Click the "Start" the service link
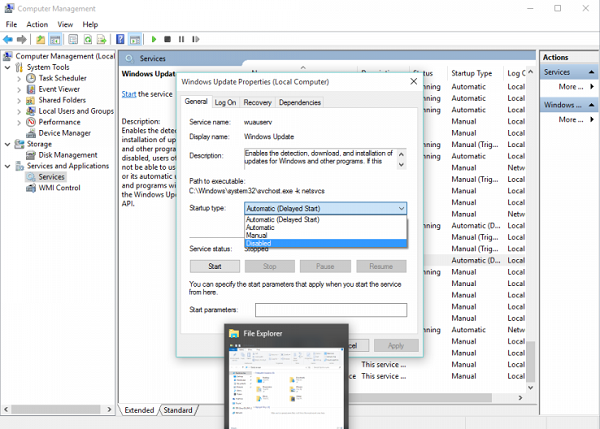Screen dimensions: 600x429 (x=129, y=94)
